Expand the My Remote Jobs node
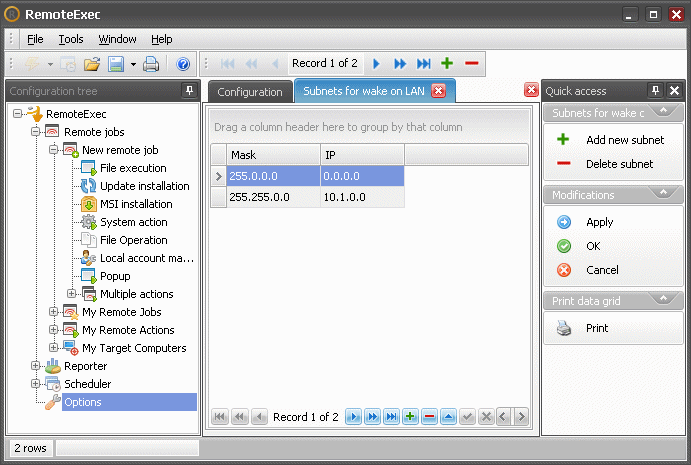Image resolution: width=691 pixels, height=465 pixels. pyautogui.click(x=53, y=312)
